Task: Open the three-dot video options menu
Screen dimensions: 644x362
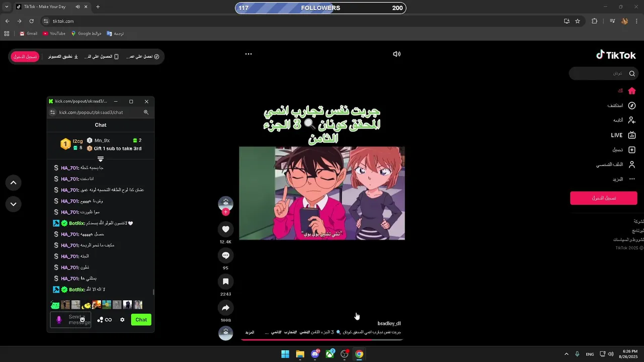Action: tap(249, 54)
